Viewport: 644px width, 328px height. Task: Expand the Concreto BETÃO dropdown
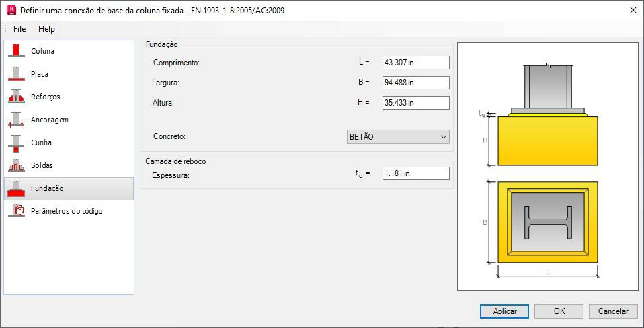click(398, 137)
